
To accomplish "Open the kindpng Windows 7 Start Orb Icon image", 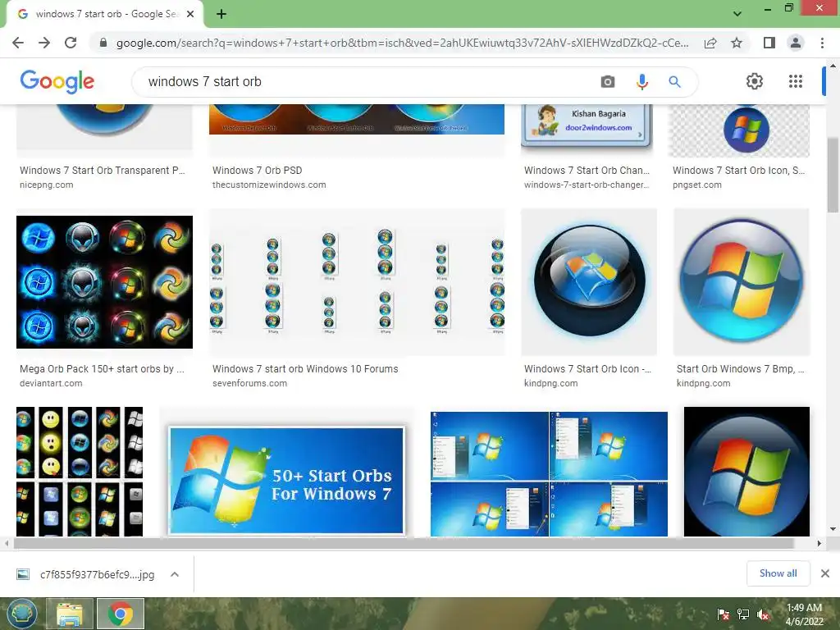I will coord(589,282).
